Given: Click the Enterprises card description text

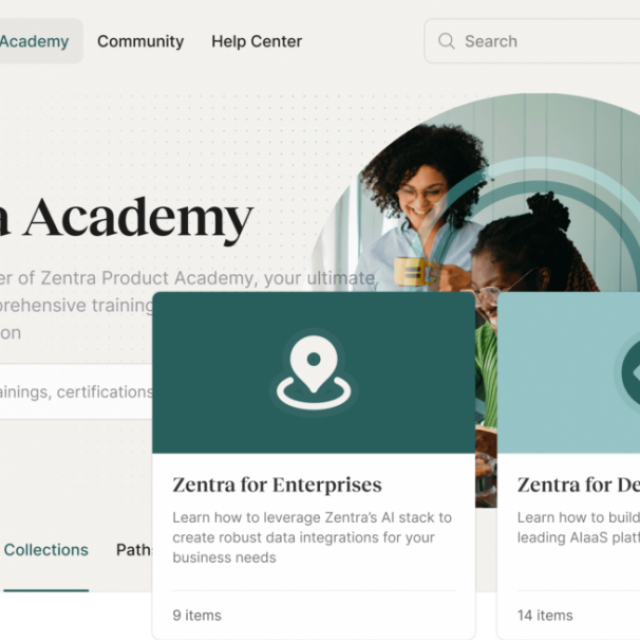Looking at the screenshot, I should click(x=312, y=537).
